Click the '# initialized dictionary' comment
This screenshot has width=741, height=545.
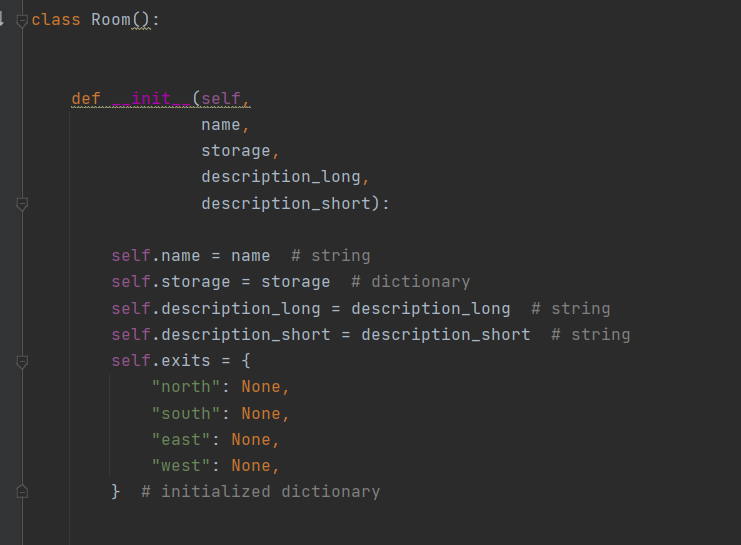click(260, 492)
